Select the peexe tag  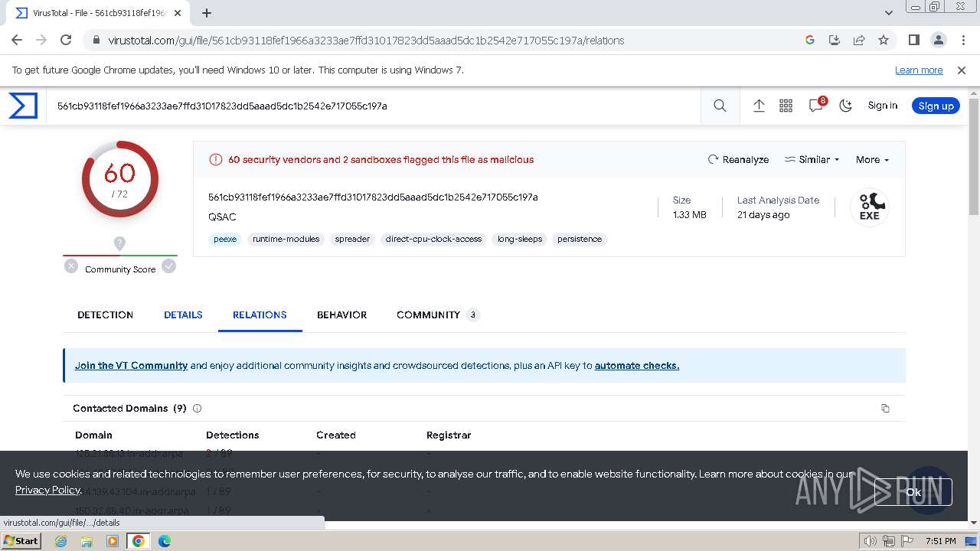coord(225,239)
